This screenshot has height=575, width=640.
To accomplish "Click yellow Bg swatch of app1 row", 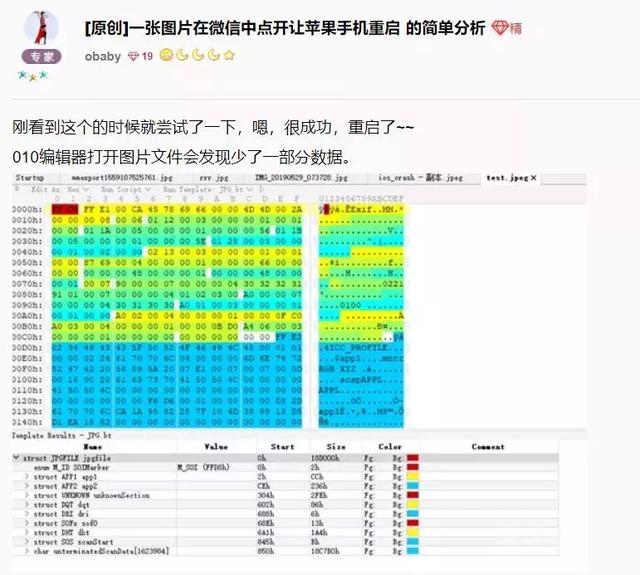I will (413, 477).
